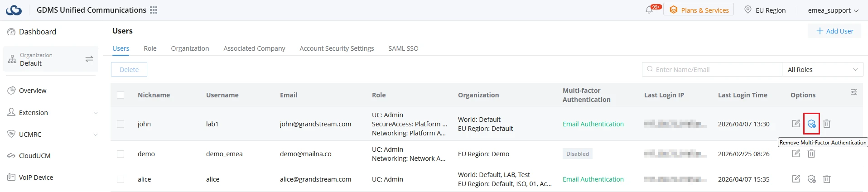The image size is (868, 192).
Task: Open the SAML SSO tab
Action: pos(403,48)
